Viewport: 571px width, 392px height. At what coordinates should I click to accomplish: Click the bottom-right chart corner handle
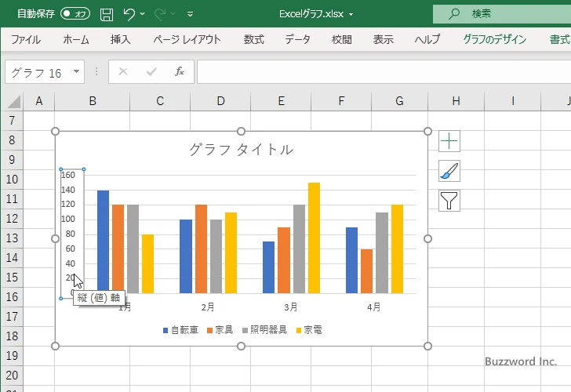tap(428, 346)
